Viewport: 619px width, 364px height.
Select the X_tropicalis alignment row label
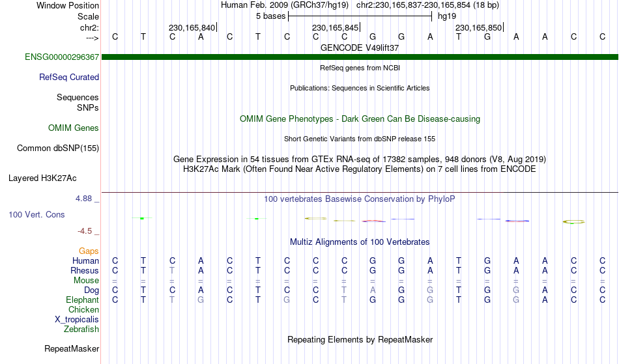[x=77, y=320]
